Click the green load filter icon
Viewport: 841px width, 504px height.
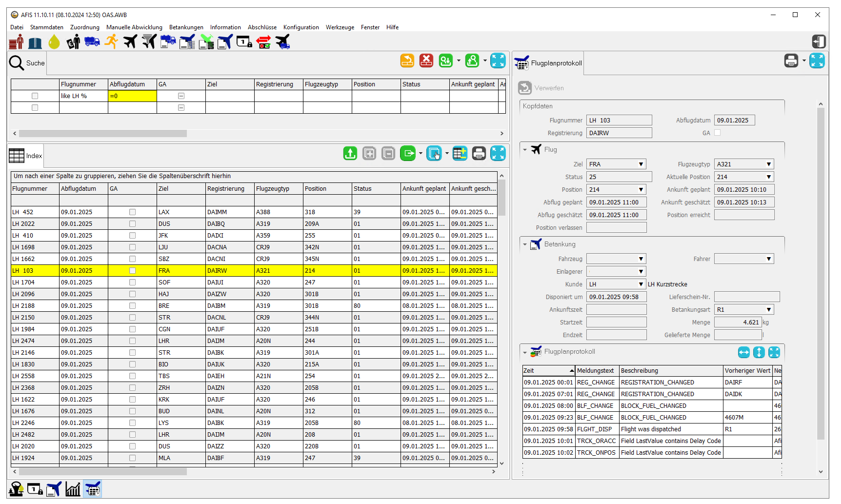point(445,60)
